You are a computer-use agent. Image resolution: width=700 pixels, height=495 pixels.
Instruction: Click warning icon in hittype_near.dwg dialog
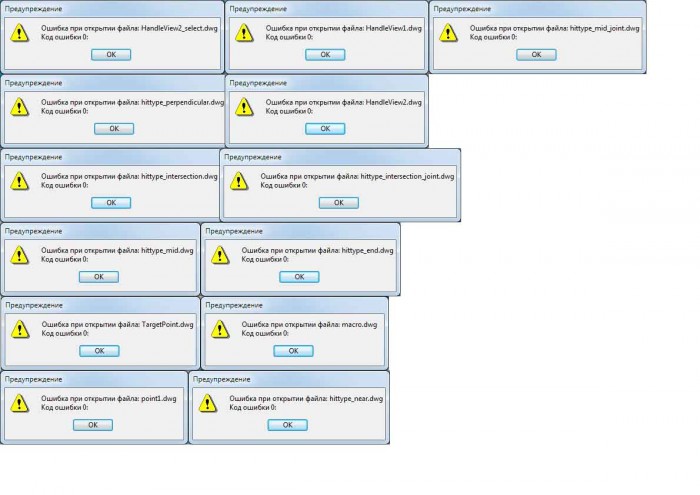[x=208, y=403]
